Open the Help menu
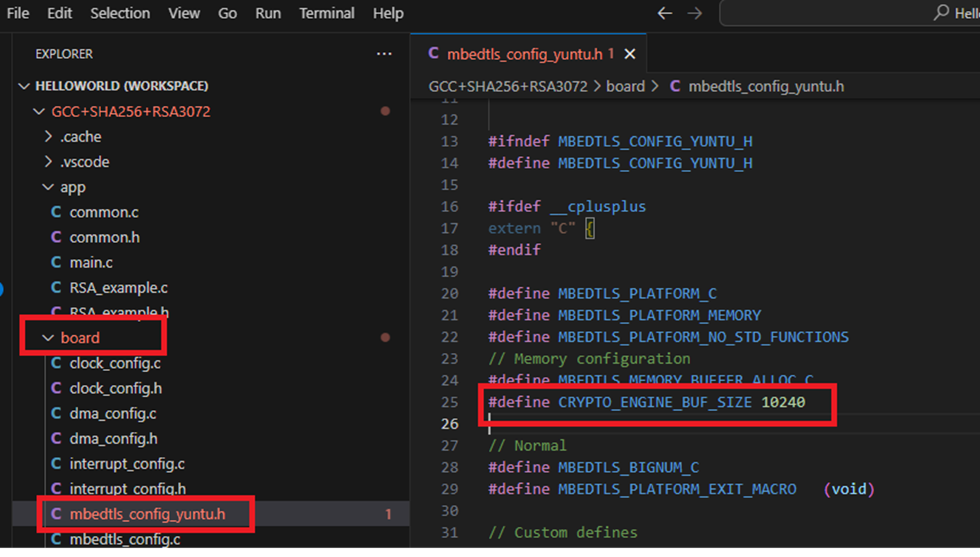 click(x=388, y=13)
